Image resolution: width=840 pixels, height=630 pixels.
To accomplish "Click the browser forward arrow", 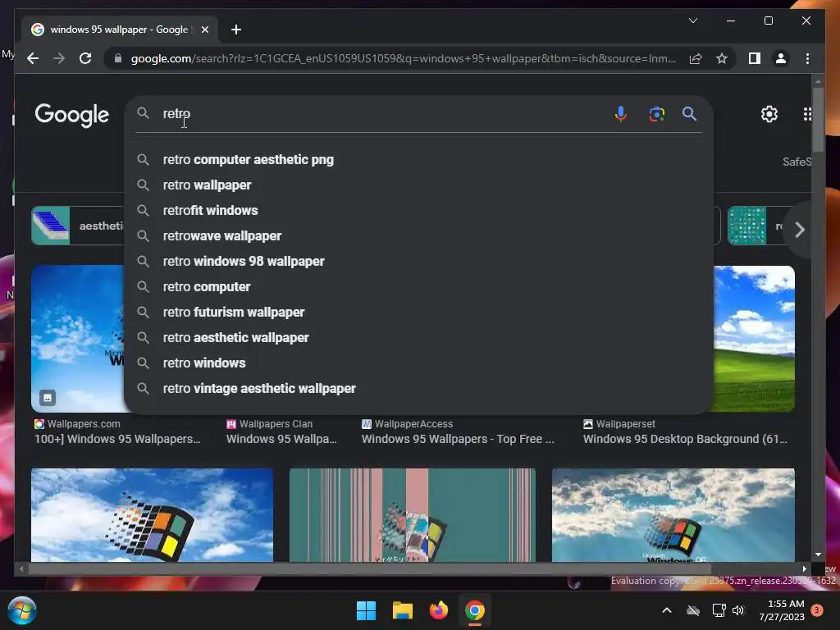I will point(59,58).
